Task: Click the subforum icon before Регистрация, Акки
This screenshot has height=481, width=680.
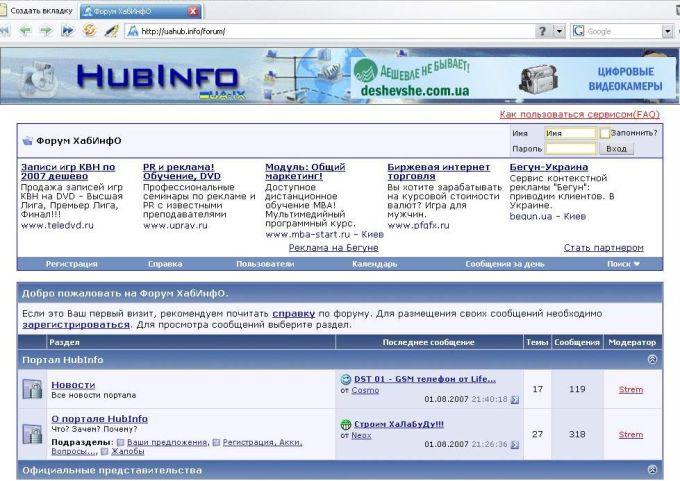Action: 216,442
